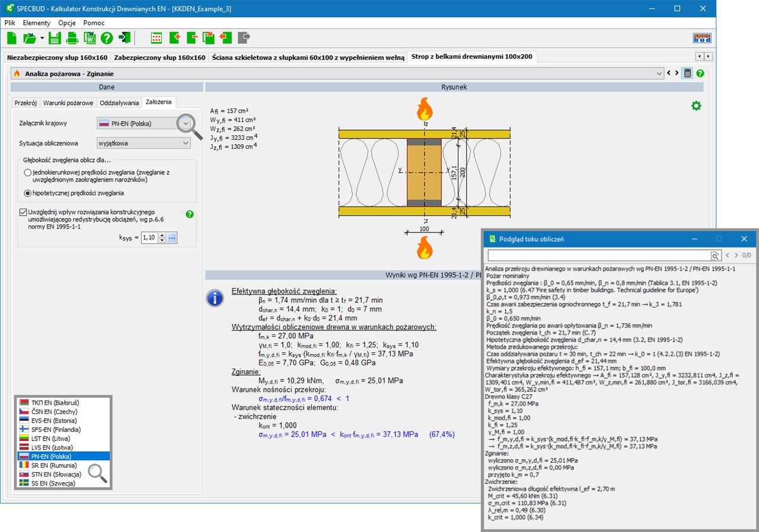Viewport: 759px width, 532px height.
Task: Increase ksys value with the up arrow
Action: 162,235
